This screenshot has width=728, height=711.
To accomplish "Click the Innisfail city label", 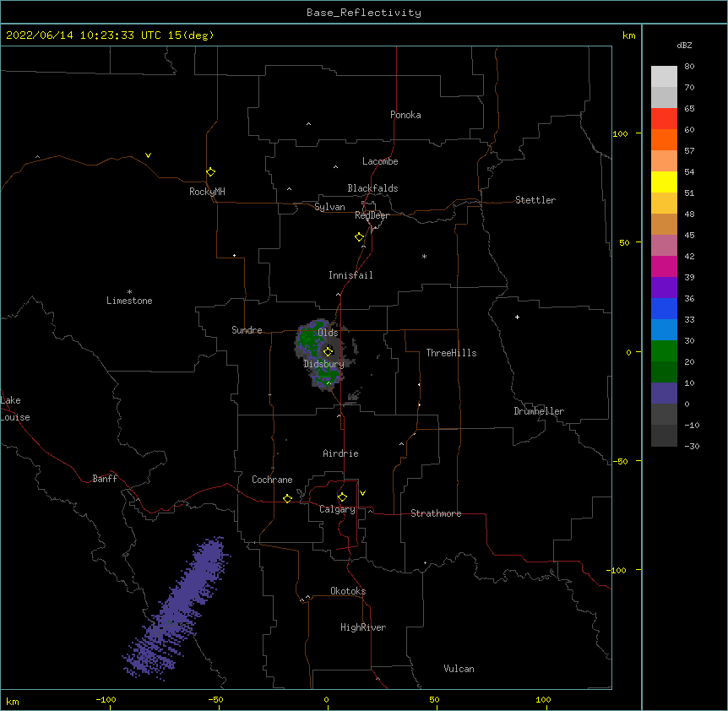I will click(350, 275).
